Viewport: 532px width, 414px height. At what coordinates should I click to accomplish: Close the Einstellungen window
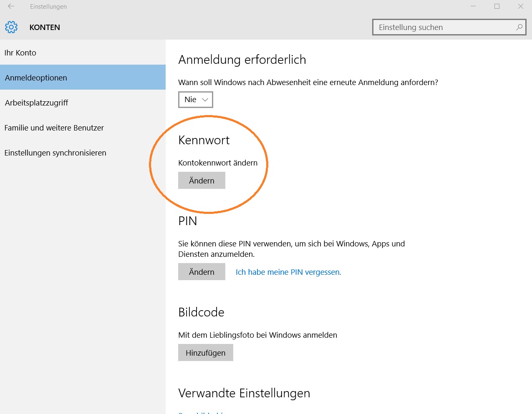click(521, 6)
